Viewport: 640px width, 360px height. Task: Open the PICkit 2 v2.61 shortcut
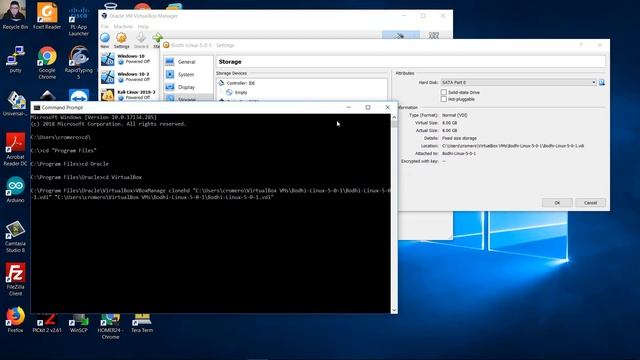click(x=47, y=323)
